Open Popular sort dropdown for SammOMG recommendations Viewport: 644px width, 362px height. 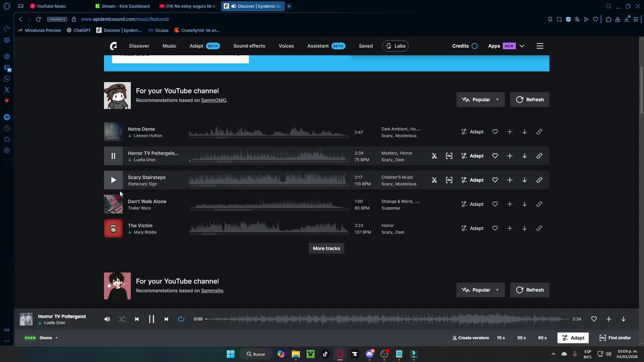[480, 100]
